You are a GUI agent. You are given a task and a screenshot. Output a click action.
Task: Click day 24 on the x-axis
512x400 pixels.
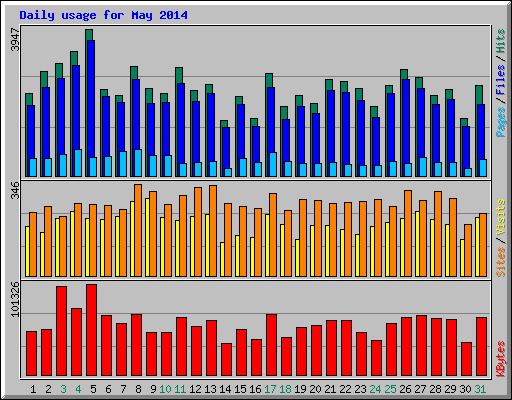tap(375, 389)
